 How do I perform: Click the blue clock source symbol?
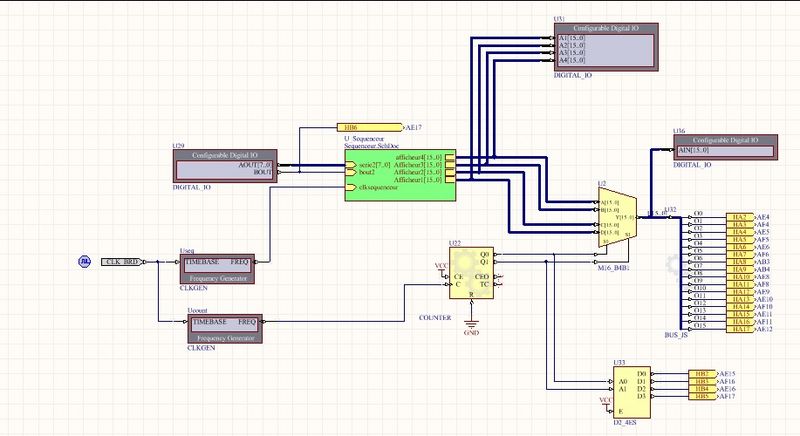85,261
